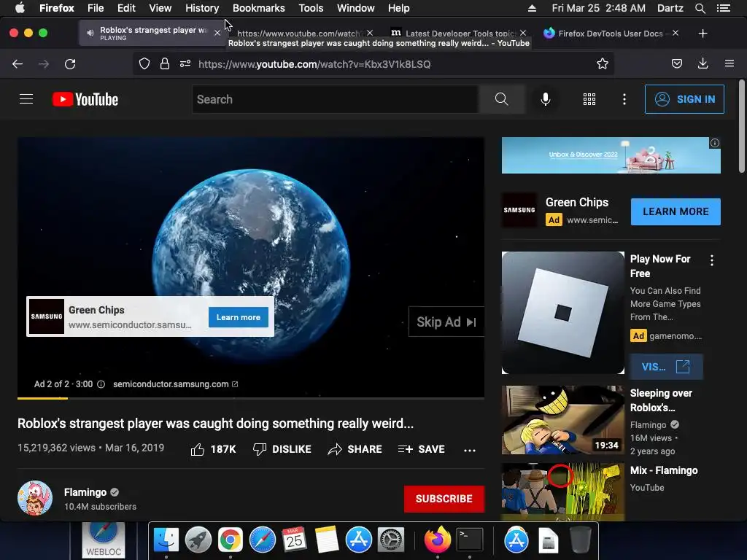This screenshot has height=560, width=747.
Task: Bookmark this page with the star
Action: coord(602,64)
